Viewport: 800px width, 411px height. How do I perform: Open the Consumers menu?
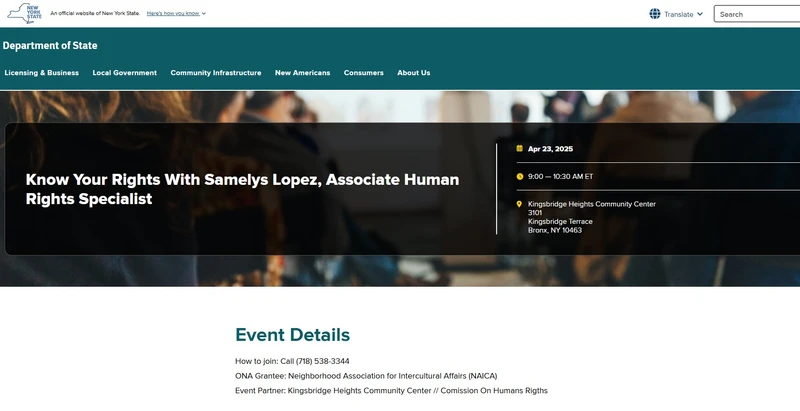click(x=364, y=73)
